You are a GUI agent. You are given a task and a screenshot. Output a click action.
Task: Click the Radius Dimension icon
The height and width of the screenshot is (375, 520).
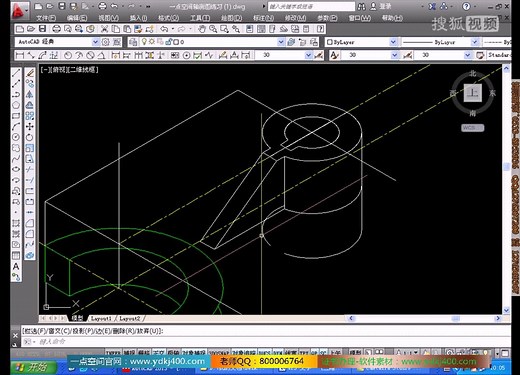(68, 55)
